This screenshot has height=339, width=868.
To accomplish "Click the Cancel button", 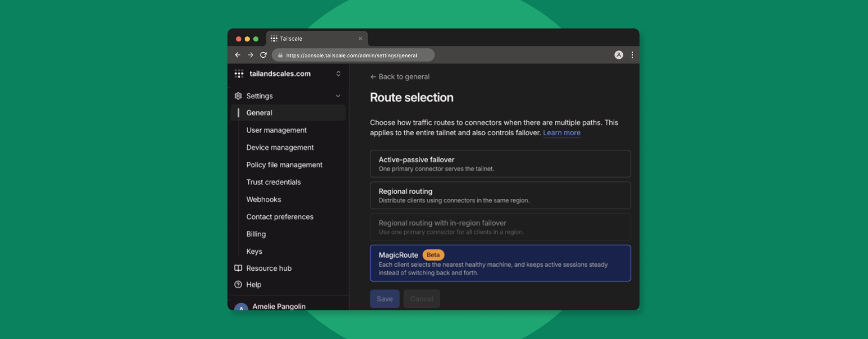I will (x=422, y=299).
